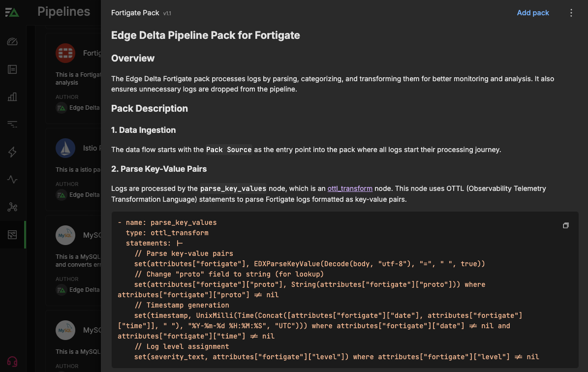Image resolution: width=588 pixels, height=372 pixels.
Task: Select the Fortigate pack card logo
Action: click(x=65, y=53)
